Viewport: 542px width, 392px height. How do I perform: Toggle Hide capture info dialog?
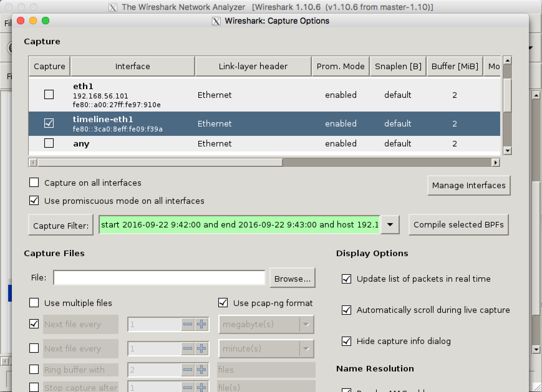tap(346, 341)
